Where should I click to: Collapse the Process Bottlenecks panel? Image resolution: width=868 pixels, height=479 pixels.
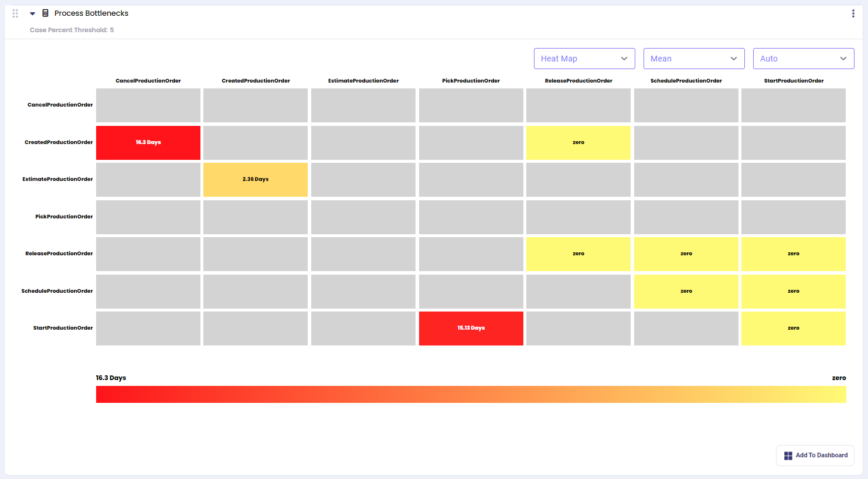pyautogui.click(x=32, y=13)
